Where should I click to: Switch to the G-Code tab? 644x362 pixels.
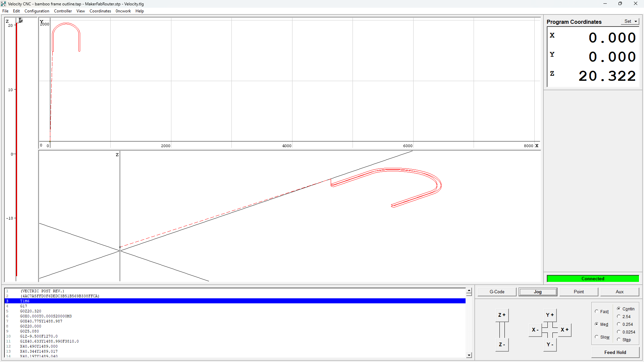coord(497,292)
